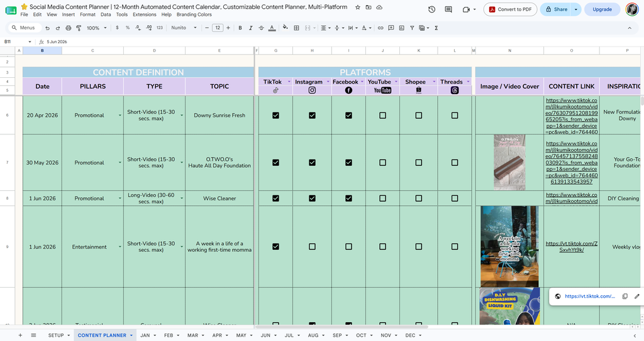644x341 pixels.
Task: Open the name box dropdown
Action: (x=30, y=42)
